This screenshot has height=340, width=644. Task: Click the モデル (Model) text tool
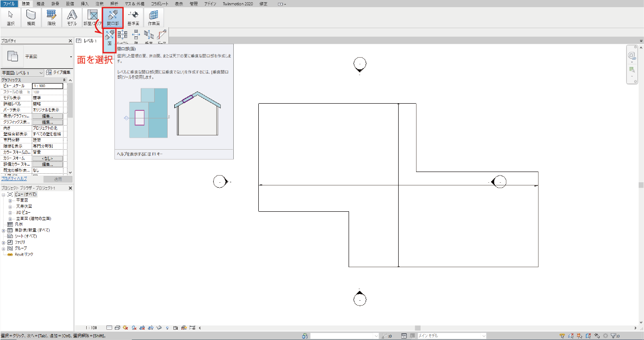[72, 18]
